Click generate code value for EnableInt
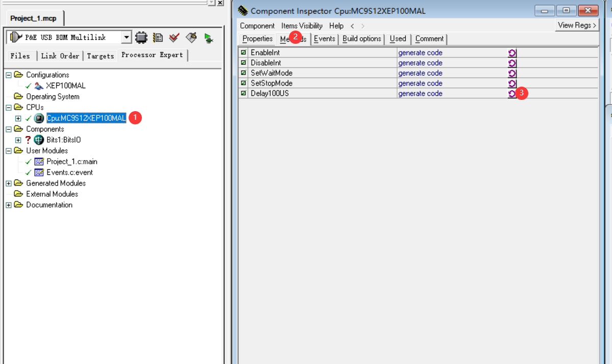612x364 pixels. 420,53
